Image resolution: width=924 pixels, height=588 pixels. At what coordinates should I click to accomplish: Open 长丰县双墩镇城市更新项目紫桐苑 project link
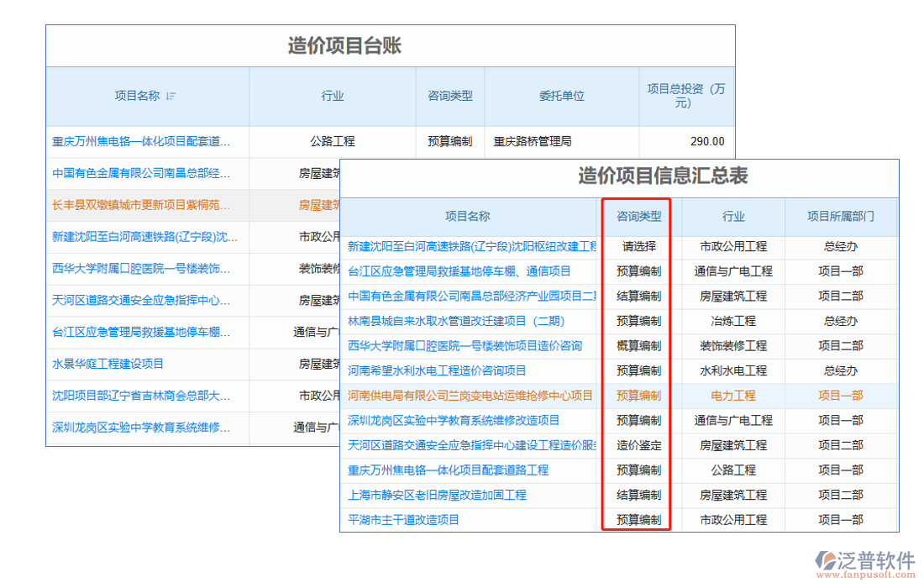pyautogui.click(x=140, y=205)
